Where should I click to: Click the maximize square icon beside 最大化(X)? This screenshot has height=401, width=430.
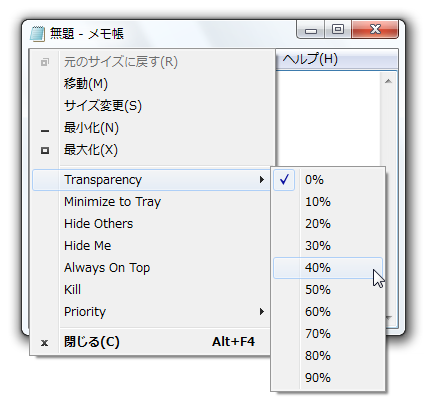(45, 150)
